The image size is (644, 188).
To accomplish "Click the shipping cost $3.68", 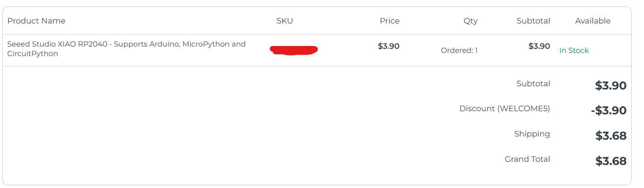I will point(610,136).
